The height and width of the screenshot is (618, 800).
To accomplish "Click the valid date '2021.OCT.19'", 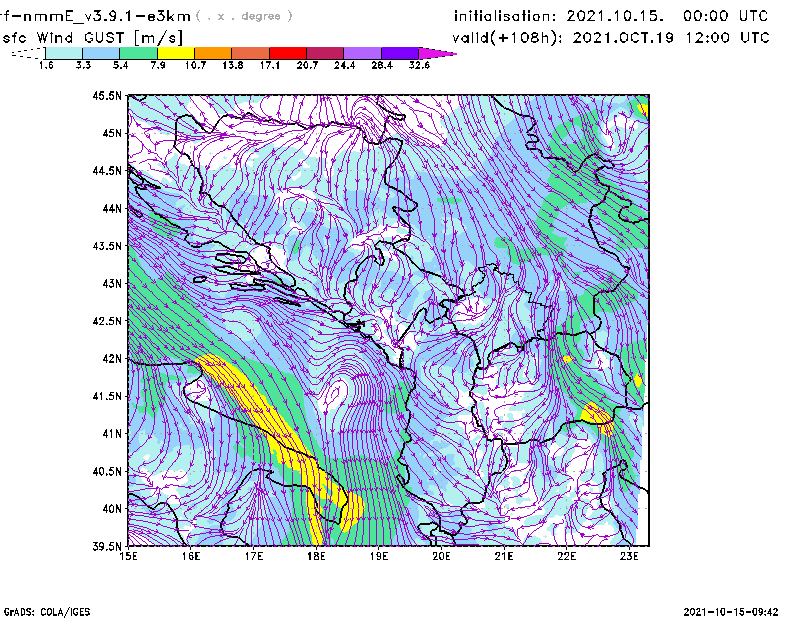I will (623, 38).
